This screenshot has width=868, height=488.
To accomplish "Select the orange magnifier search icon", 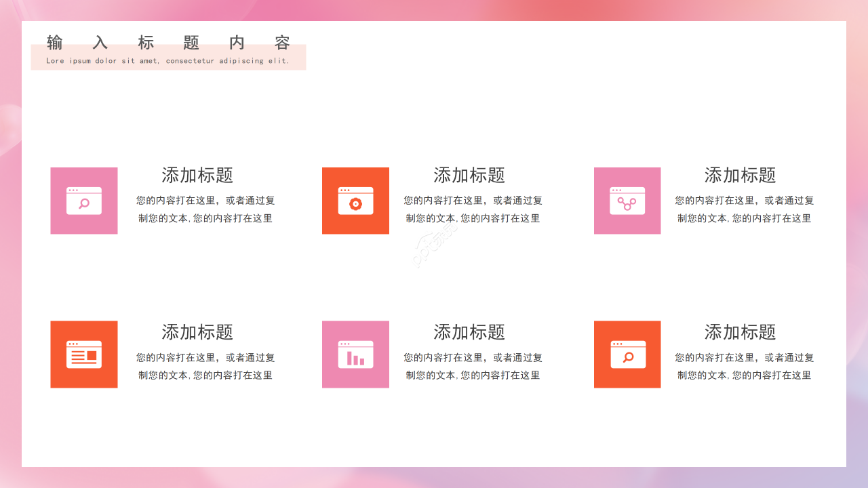I will pos(627,354).
